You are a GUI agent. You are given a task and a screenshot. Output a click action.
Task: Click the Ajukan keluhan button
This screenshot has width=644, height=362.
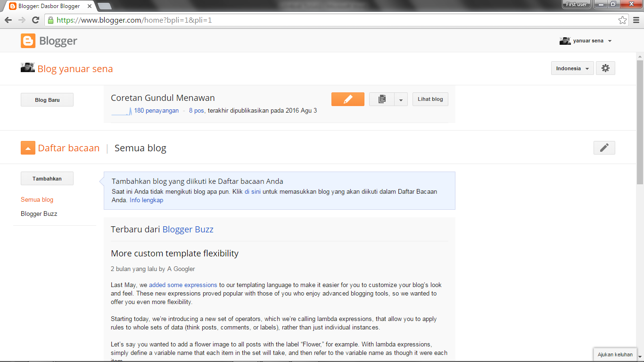tap(615, 354)
